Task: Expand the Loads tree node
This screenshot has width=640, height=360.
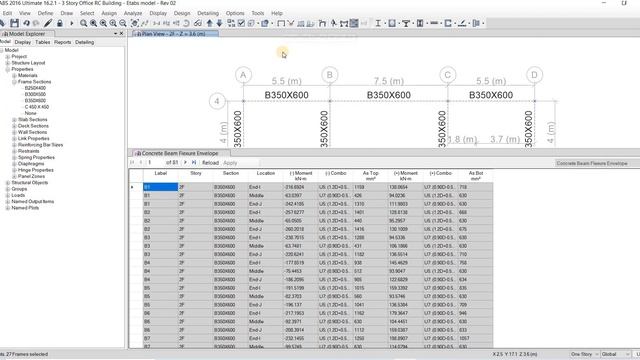Action: (8, 195)
